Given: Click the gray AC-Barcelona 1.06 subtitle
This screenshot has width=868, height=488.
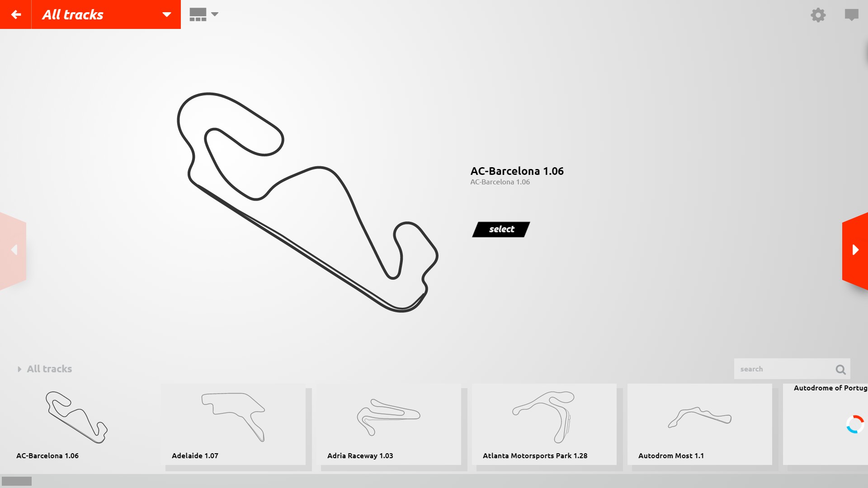Looking at the screenshot, I should 500,182.
